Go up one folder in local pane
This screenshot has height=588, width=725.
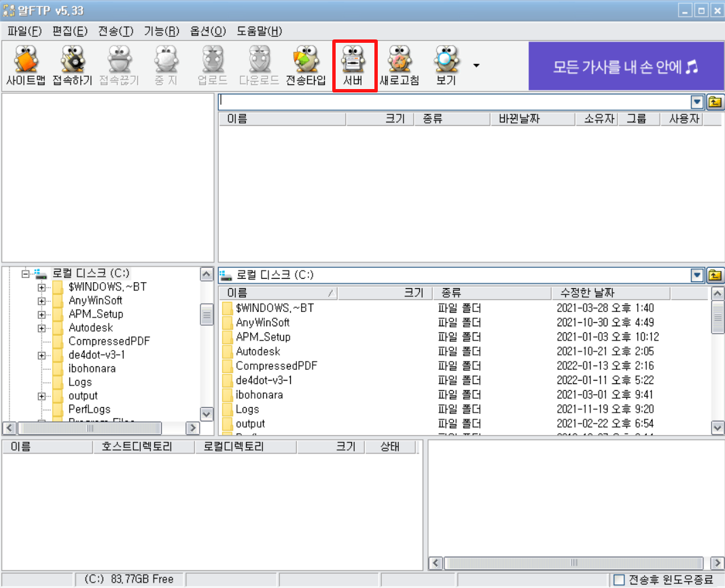(x=715, y=275)
